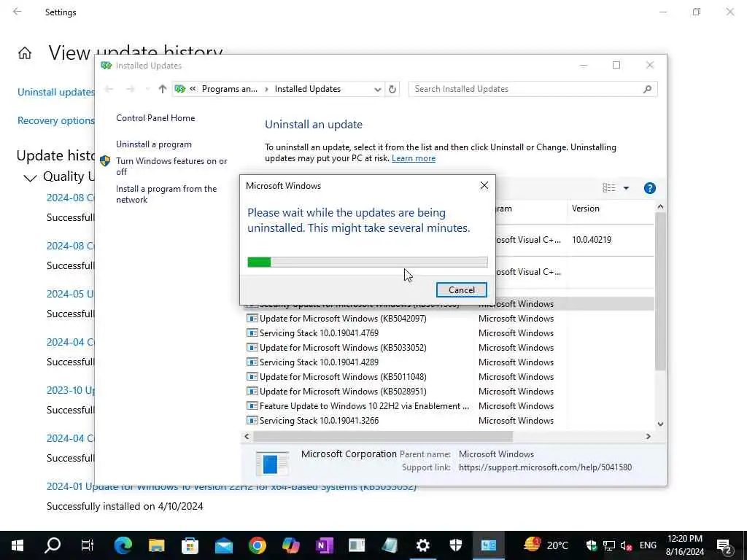Open Turn Windows features on or off
Viewport: 747px width, 560px height.
tap(171, 166)
